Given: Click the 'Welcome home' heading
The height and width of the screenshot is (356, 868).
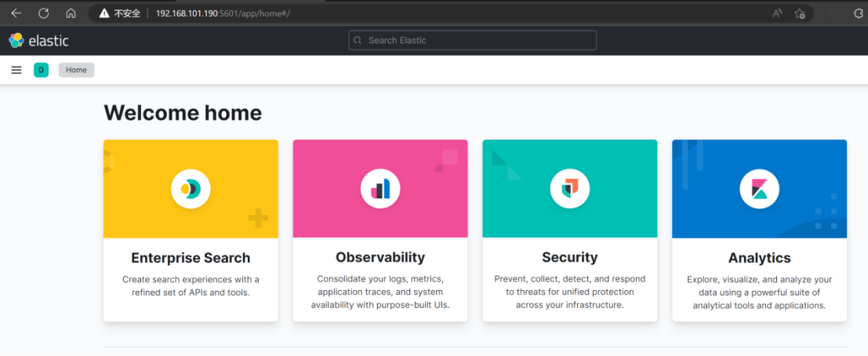Looking at the screenshot, I should point(183,113).
